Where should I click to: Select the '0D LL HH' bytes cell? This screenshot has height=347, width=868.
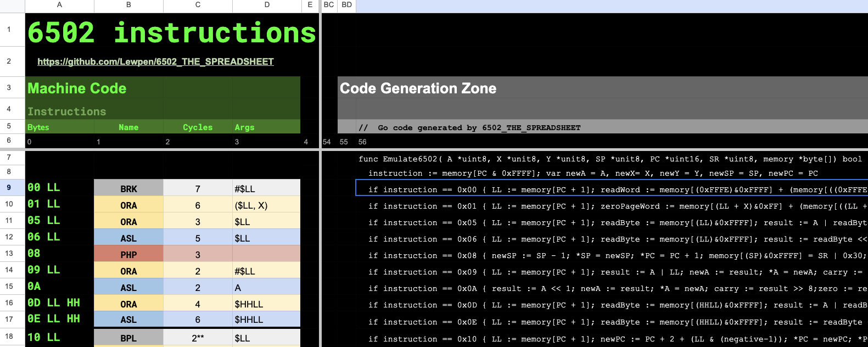pos(60,303)
